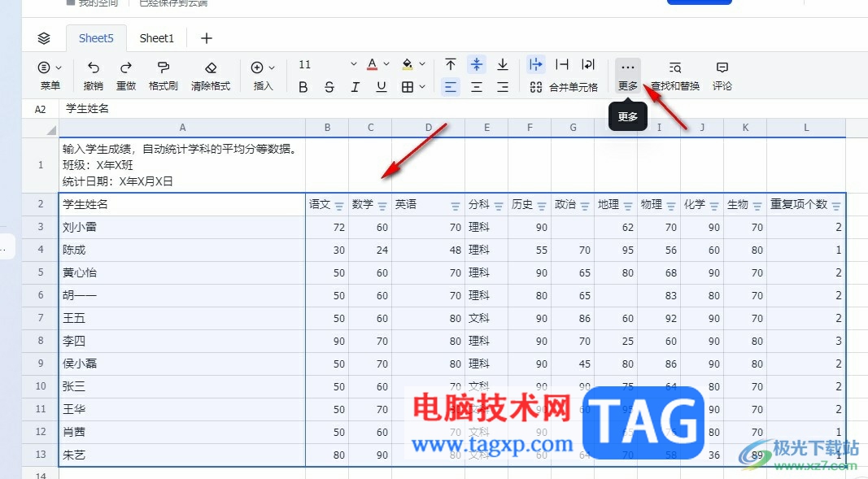The height and width of the screenshot is (479, 868).
Task: Open filter for 历史 column
Action: [542, 206]
